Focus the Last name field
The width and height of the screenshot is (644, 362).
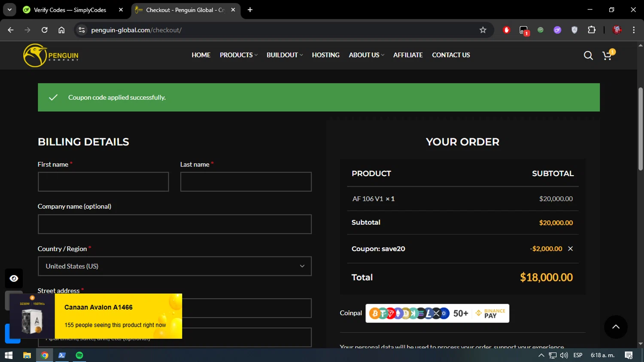[246, 182]
